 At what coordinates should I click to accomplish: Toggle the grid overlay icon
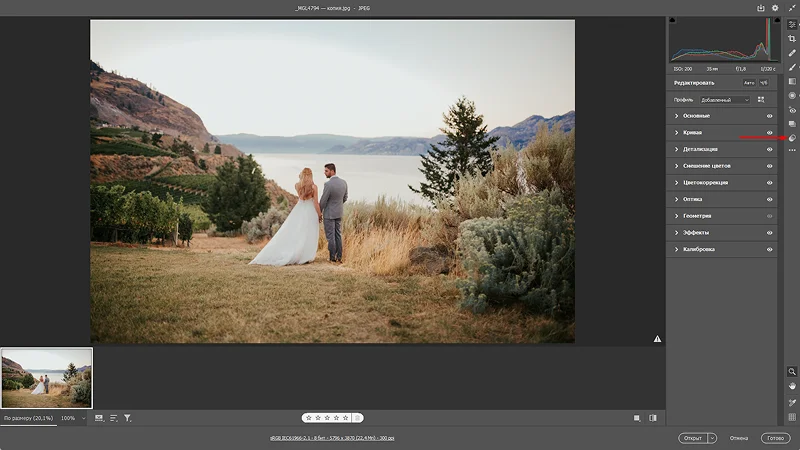click(x=792, y=417)
